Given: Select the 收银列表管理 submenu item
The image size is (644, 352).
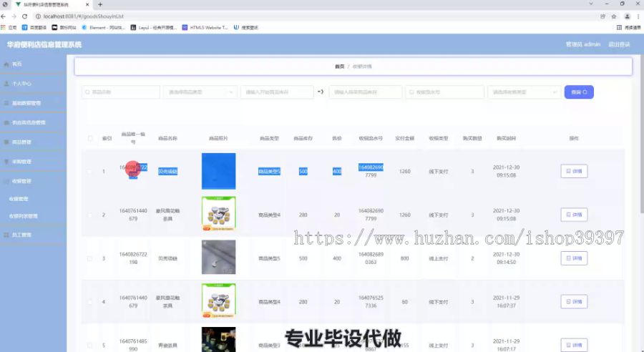Looking at the screenshot, I should pos(33,216).
